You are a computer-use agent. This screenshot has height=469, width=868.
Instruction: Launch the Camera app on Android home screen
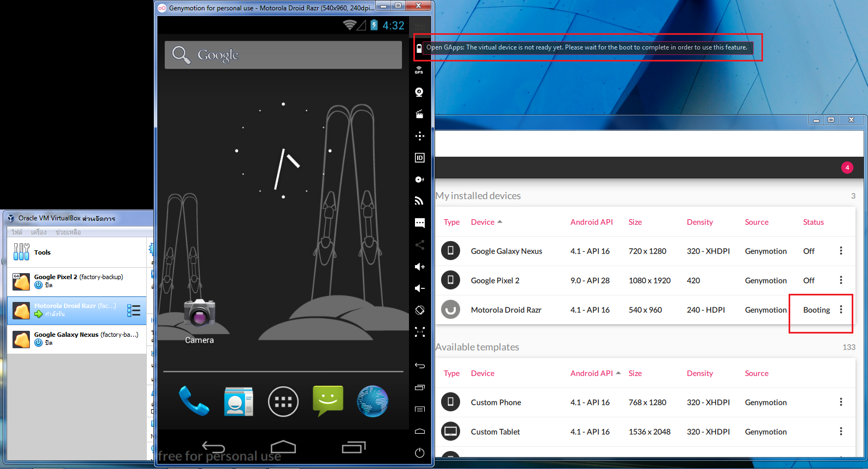click(x=200, y=321)
